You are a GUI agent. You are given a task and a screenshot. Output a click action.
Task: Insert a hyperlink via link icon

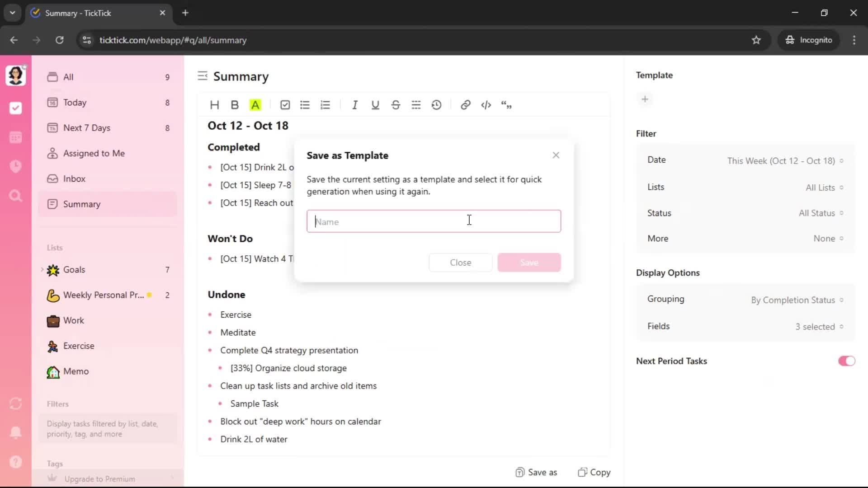click(465, 105)
